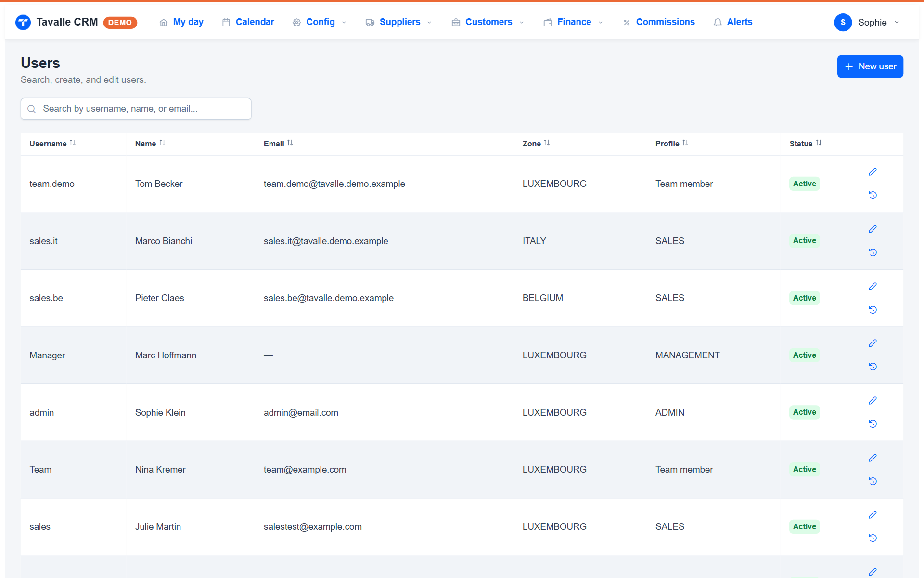This screenshot has height=578, width=924.
Task: Edit admin user Sophie Klein
Action: point(873,401)
